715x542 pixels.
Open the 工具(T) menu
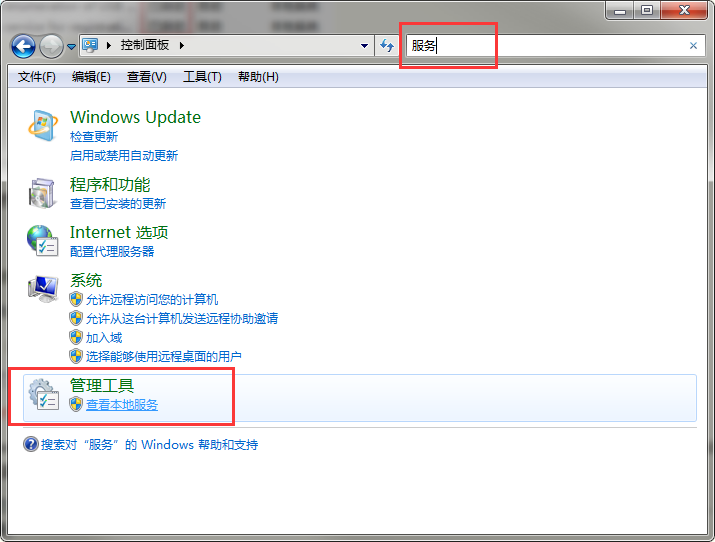[x=202, y=77]
